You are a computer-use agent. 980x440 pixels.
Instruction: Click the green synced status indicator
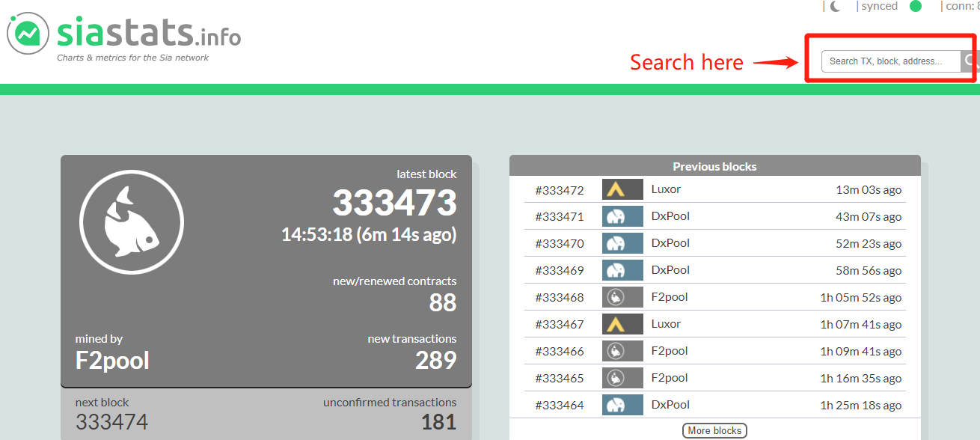point(916,6)
